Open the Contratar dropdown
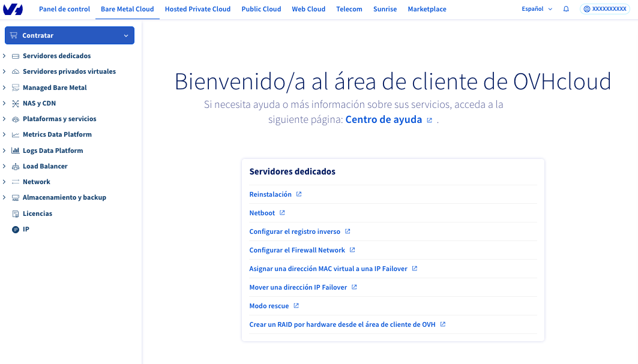 coord(69,35)
